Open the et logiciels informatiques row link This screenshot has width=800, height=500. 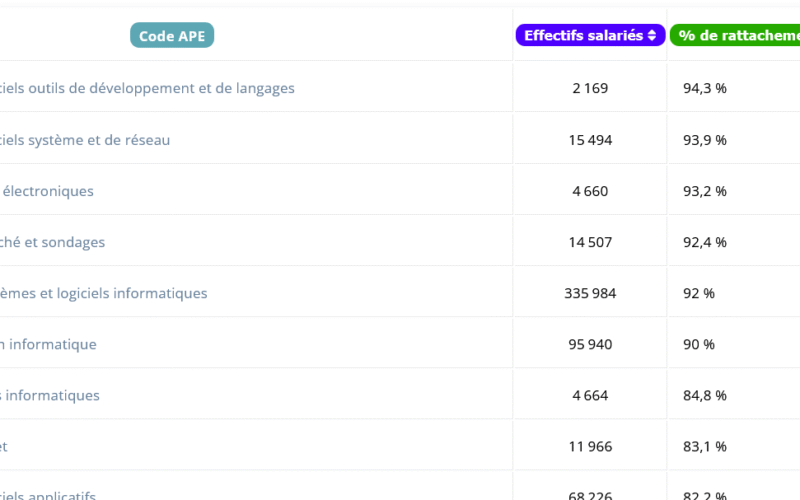[x=104, y=293]
